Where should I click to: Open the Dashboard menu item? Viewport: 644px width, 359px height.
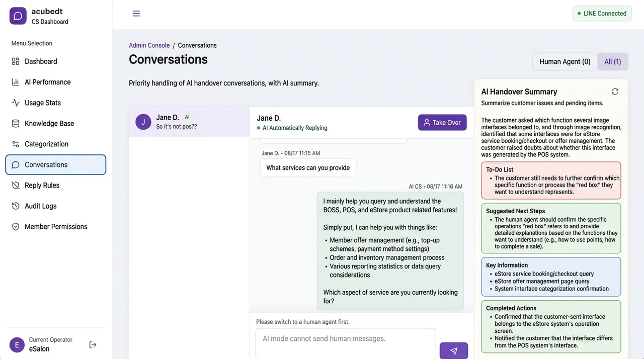click(55, 61)
